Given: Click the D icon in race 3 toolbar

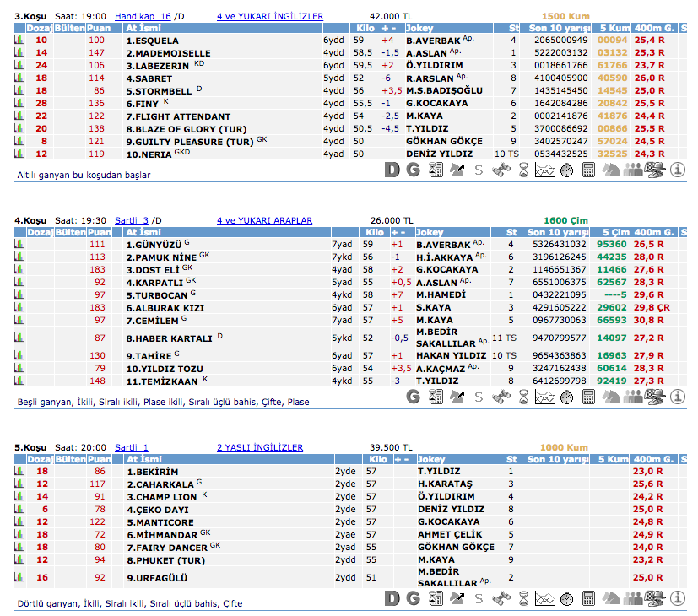Looking at the screenshot, I should click(x=391, y=170).
